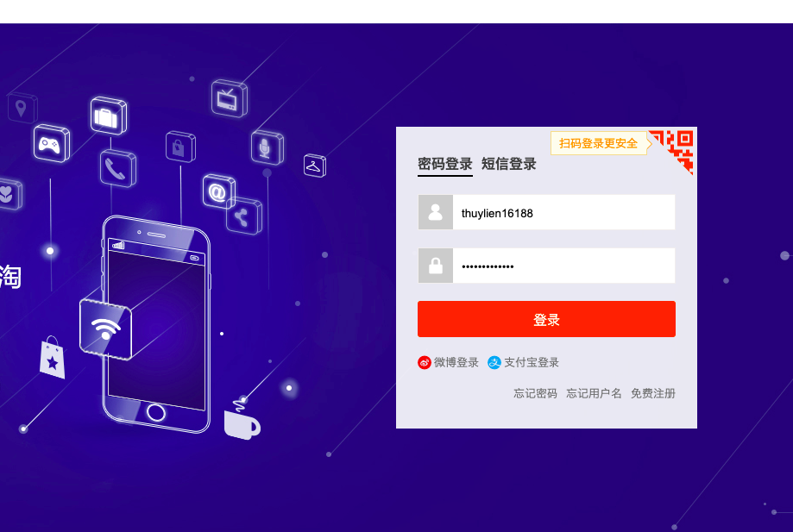
Task: Click the TV icon in the illustration
Action: 230,98
